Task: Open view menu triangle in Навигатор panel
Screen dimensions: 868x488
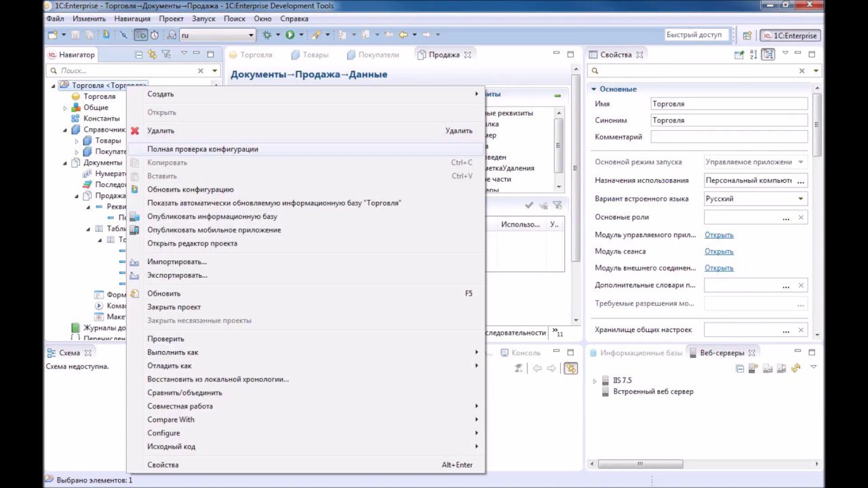Action: (183, 53)
